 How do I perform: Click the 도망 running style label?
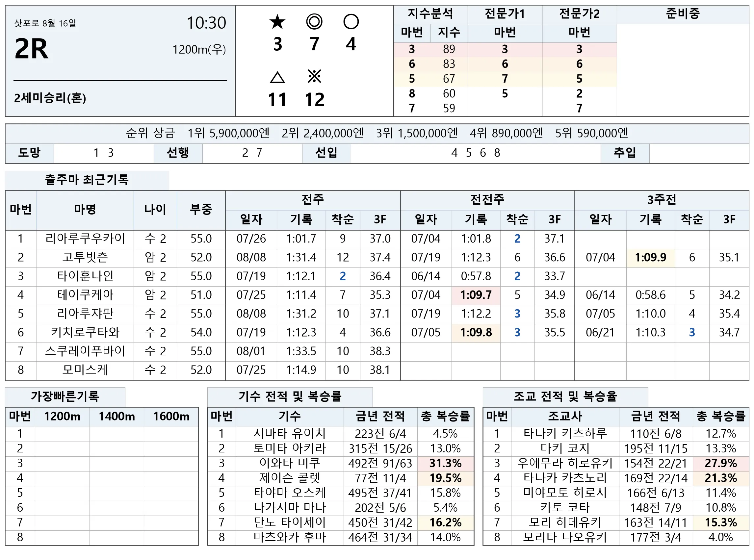pos(30,153)
